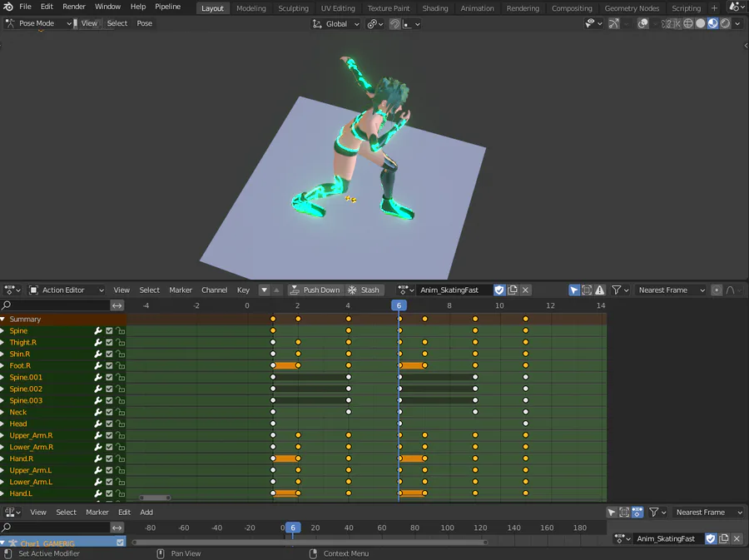Screen dimensions: 749x560
Task: Click the invert filter arrows beside Action Editor search
Action: (117, 305)
